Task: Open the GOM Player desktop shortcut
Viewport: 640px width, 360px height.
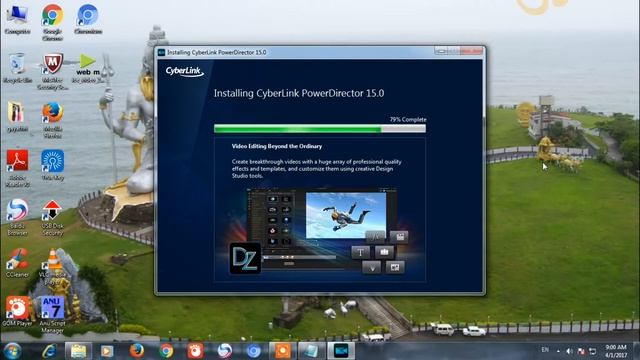Action: pyautogui.click(x=17, y=311)
